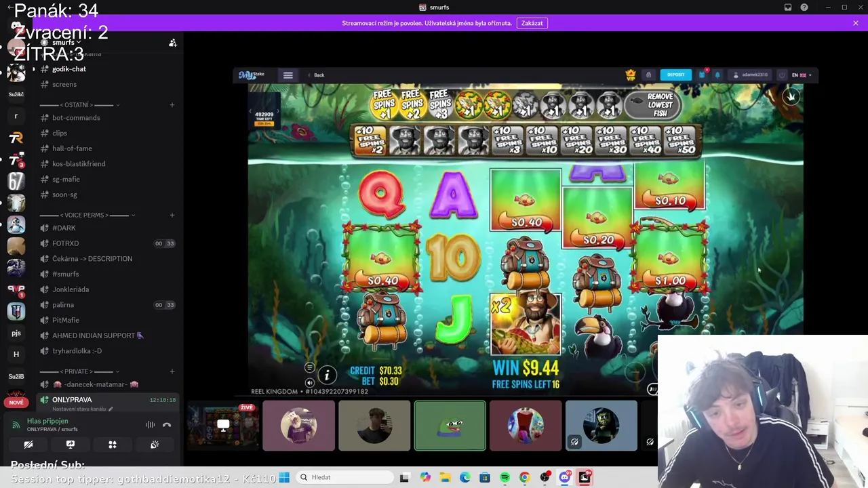The width and height of the screenshot is (868, 488).
Task: Open the VIP crown icon
Action: [x=631, y=75]
